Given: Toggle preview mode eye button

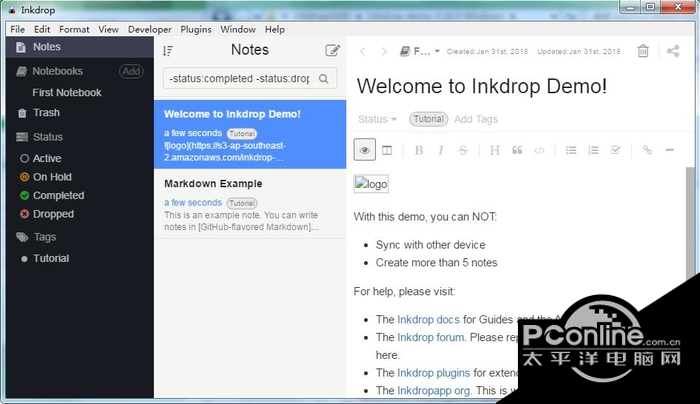Looking at the screenshot, I should 365,150.
